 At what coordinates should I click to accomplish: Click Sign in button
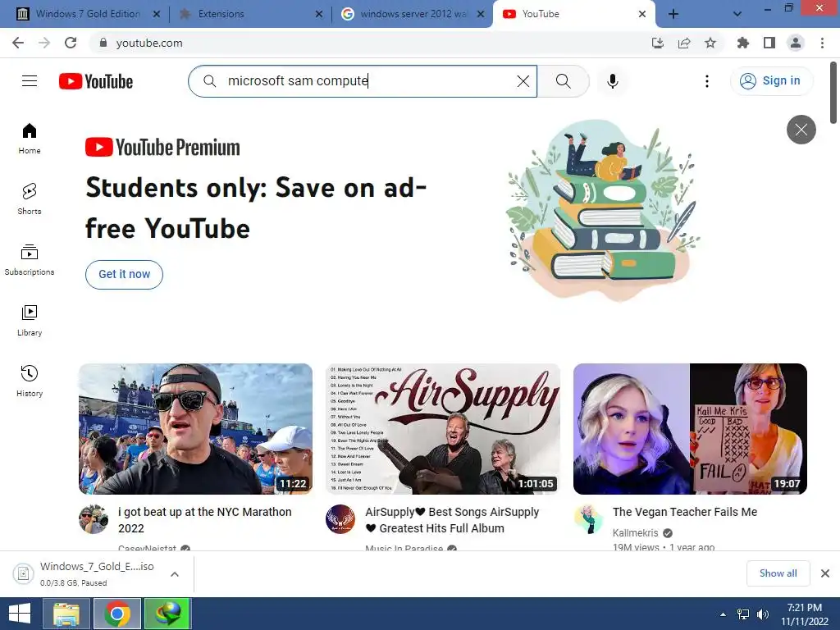click(771, 81)
